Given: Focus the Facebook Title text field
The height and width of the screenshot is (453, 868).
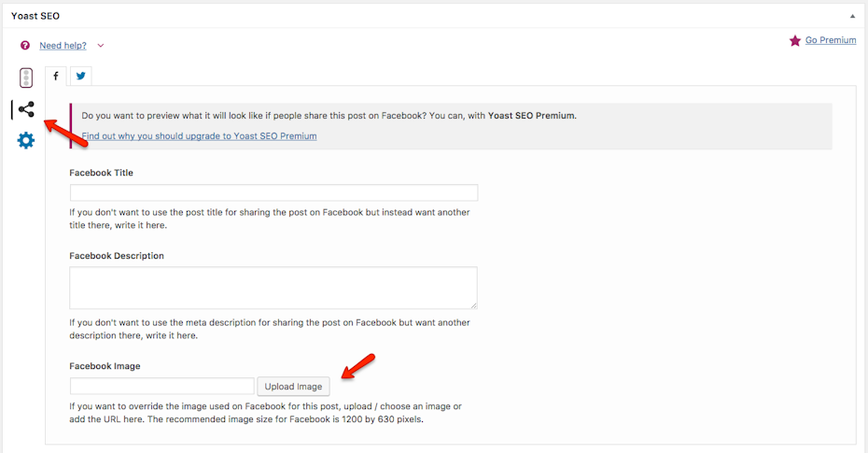Looking at the screenshot, I should click(x=273, y=193).
